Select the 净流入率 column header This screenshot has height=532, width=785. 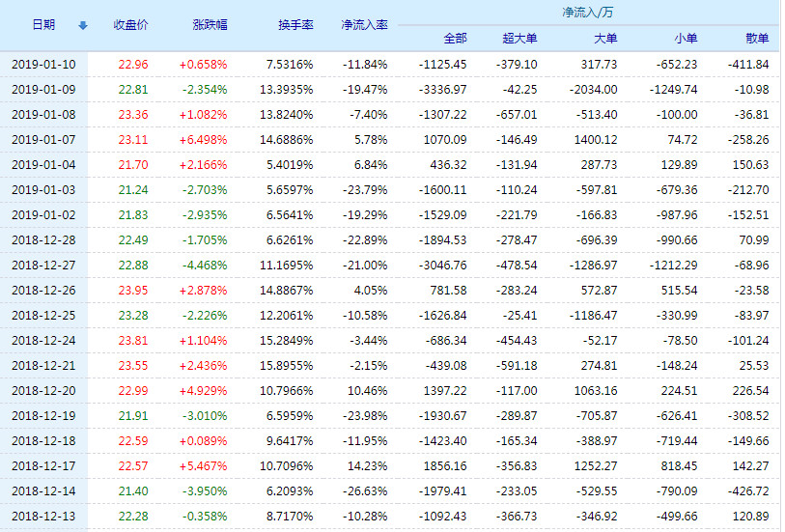(364, 25)
